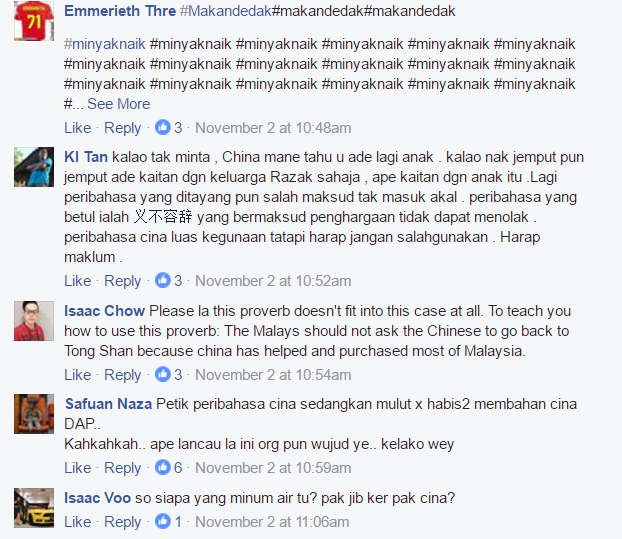This screenshot has width=622, height=539.
Task: Open the first #minyaknaik hashtag
Action: pos(105,44)
